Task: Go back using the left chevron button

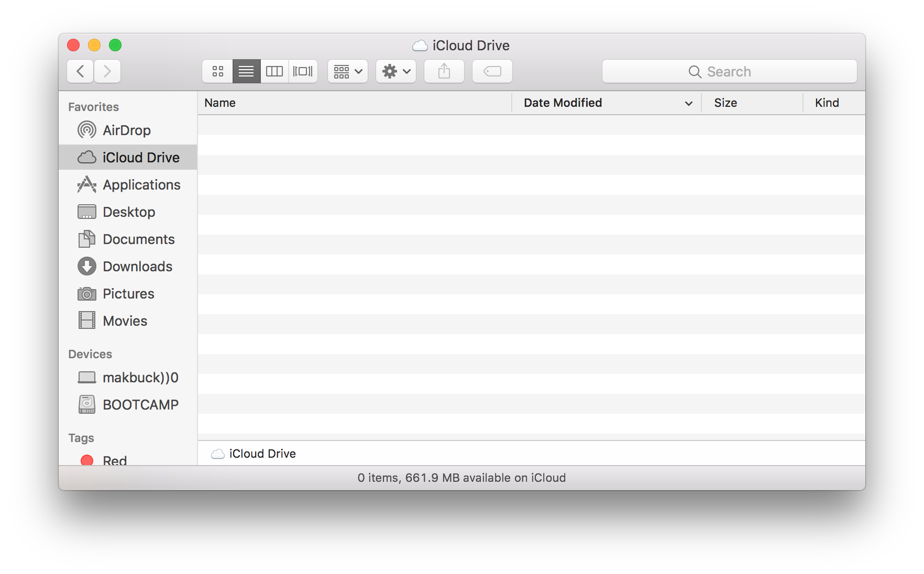Action: pos(80,71)
